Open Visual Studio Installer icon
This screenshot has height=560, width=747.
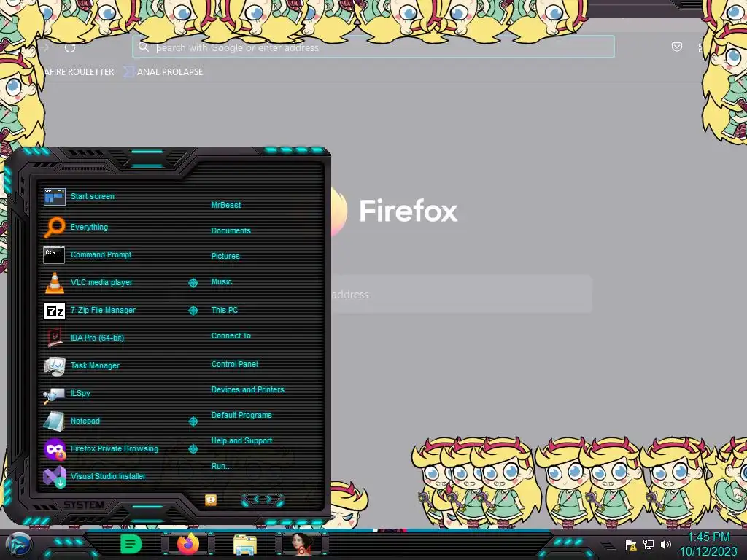coord(54,477)
